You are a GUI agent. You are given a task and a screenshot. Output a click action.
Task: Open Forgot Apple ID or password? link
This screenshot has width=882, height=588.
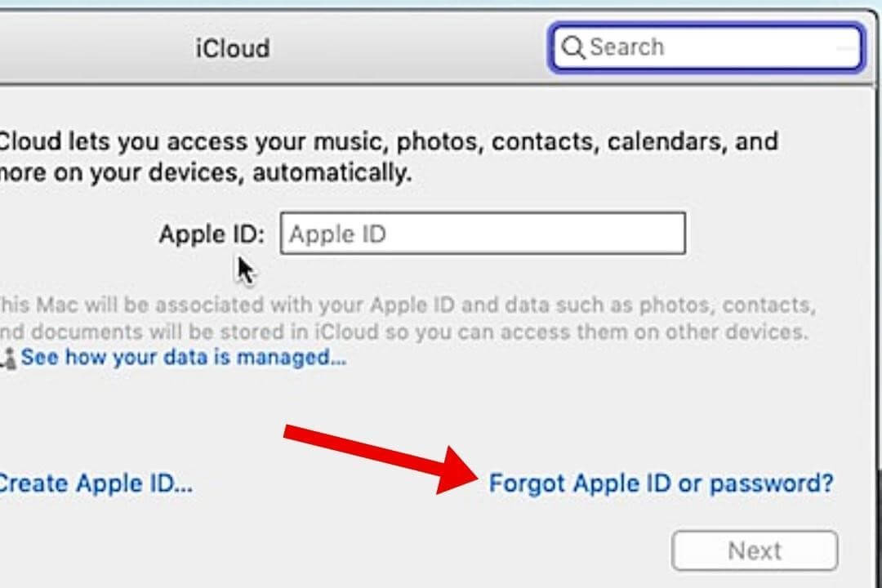[x=661, y=483]
